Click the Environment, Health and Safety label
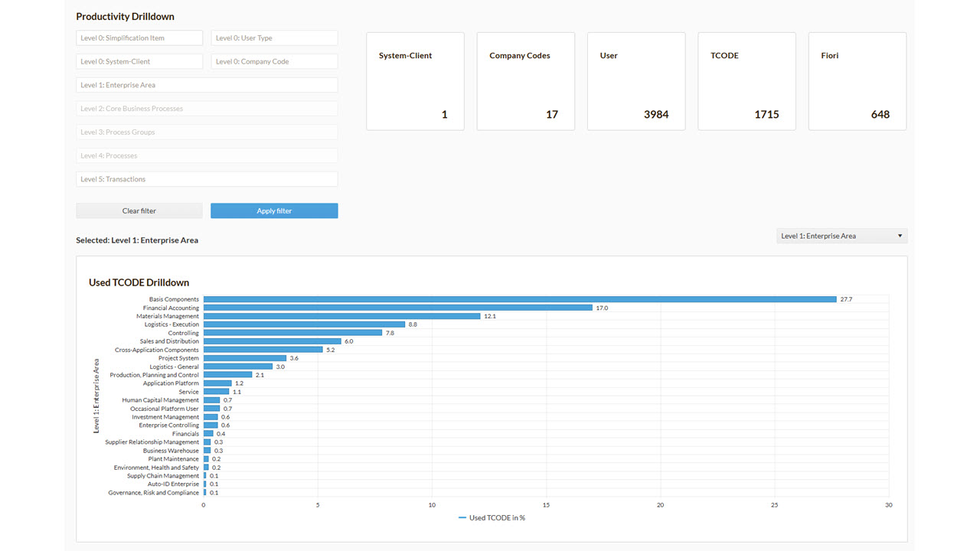 click(x=156, y=468)
